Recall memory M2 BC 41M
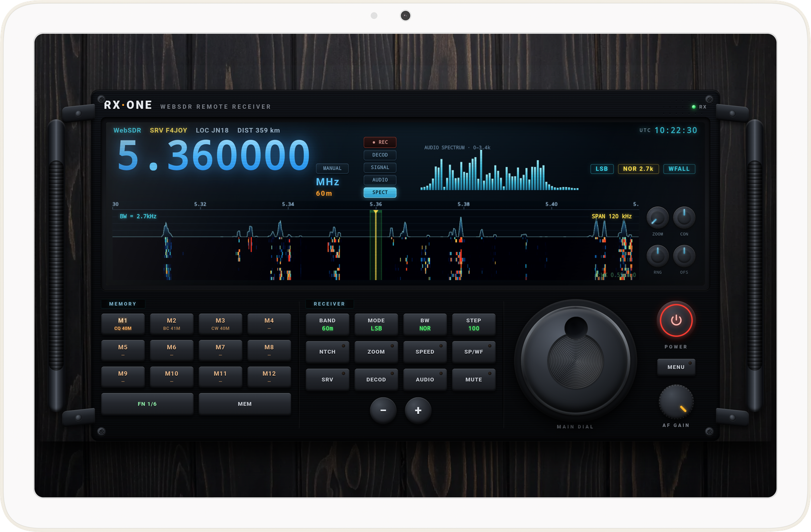Image resolution: width=811 pixels, height=532 pixels. pos(171,324)
